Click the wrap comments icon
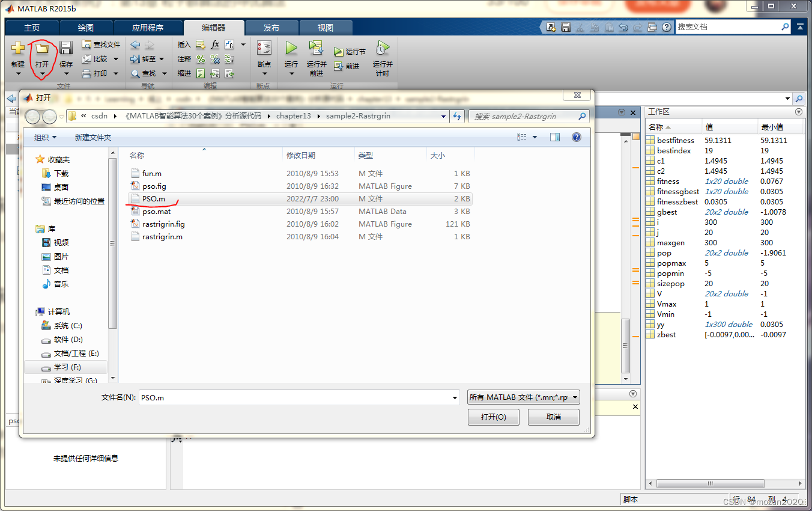 click(229, 59)
